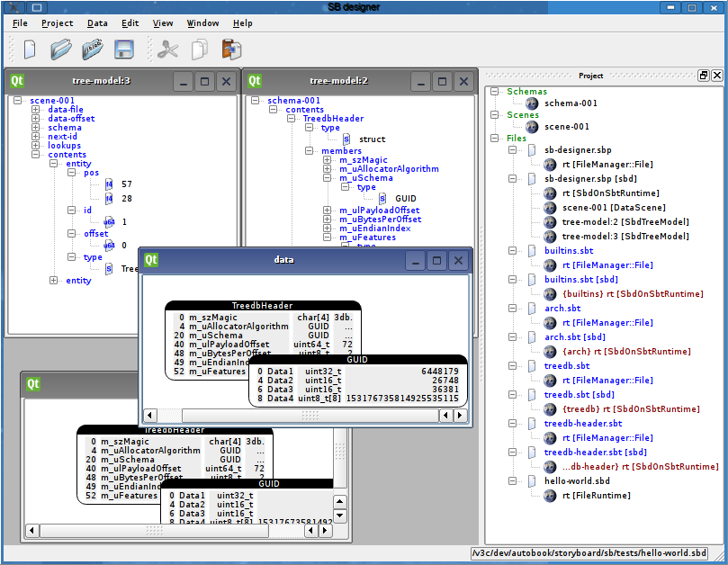This screenshot has height=565, width=728.
Task: Open a file using the folder toolbar icon
Action: point(60,49)
